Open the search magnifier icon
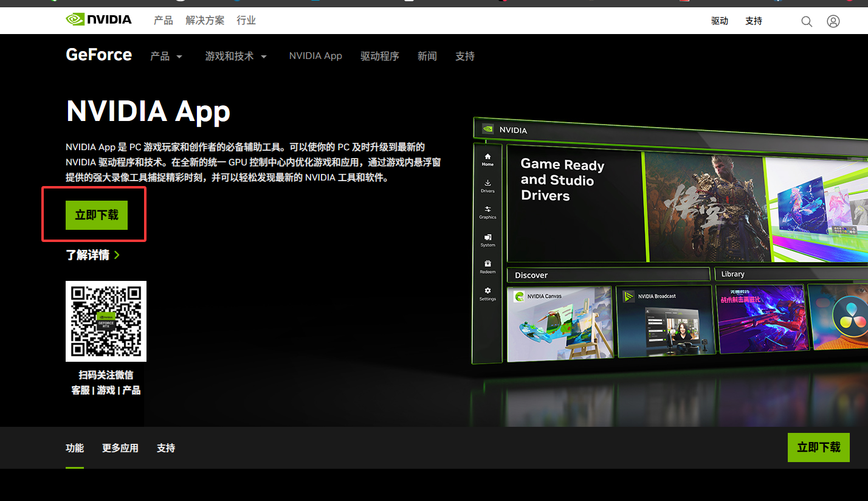The image size is (868, 501). click(807, 21)
